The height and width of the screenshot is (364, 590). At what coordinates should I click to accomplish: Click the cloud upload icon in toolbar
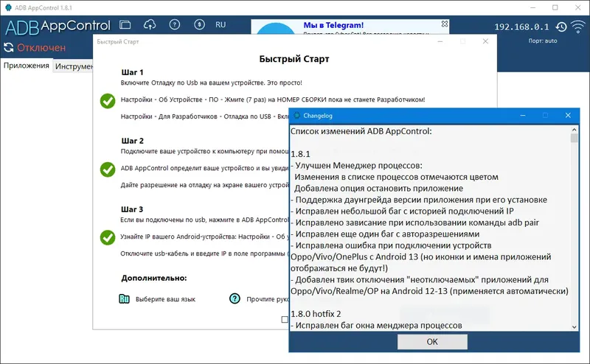tap(150, 25)
